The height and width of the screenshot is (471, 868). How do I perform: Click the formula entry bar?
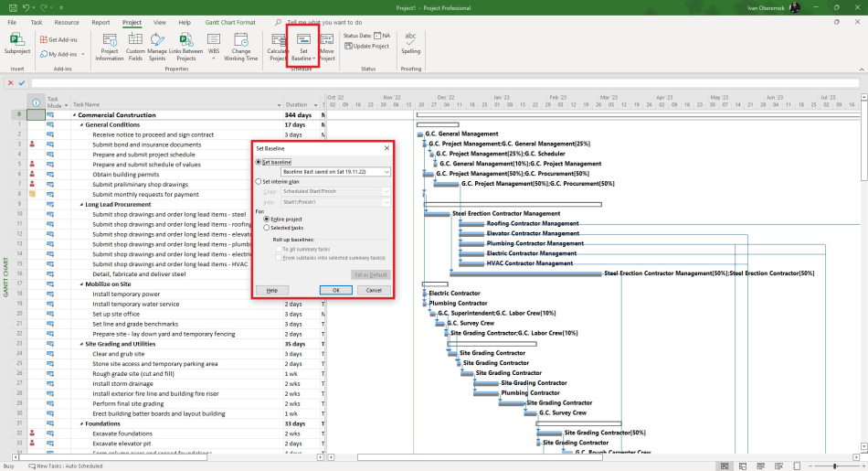[x=445, y=83]
